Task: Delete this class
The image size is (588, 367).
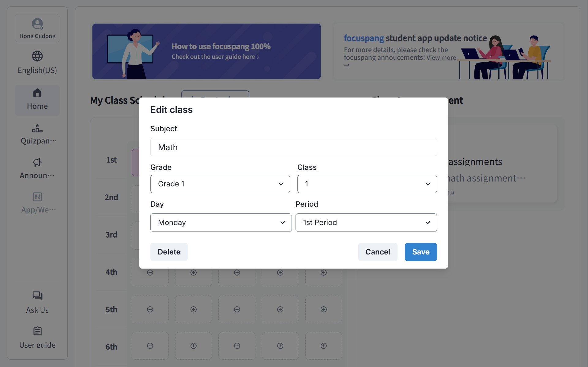Action: (169, 252)
